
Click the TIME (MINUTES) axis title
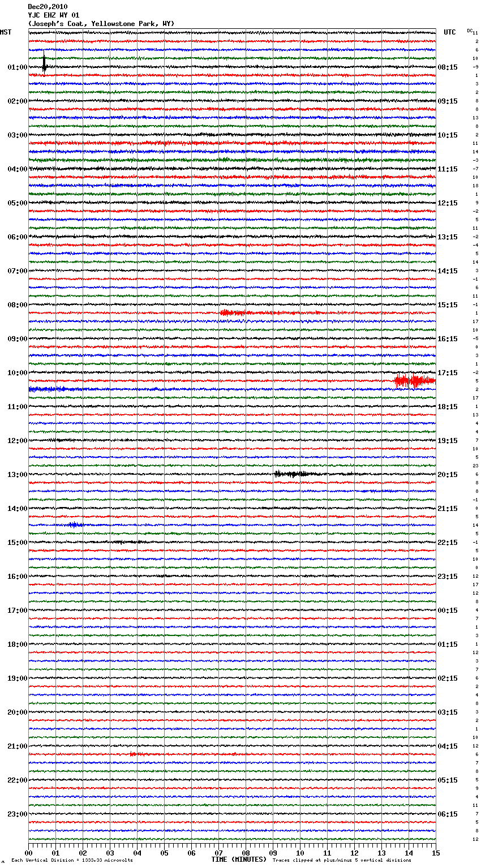[239, 860]
